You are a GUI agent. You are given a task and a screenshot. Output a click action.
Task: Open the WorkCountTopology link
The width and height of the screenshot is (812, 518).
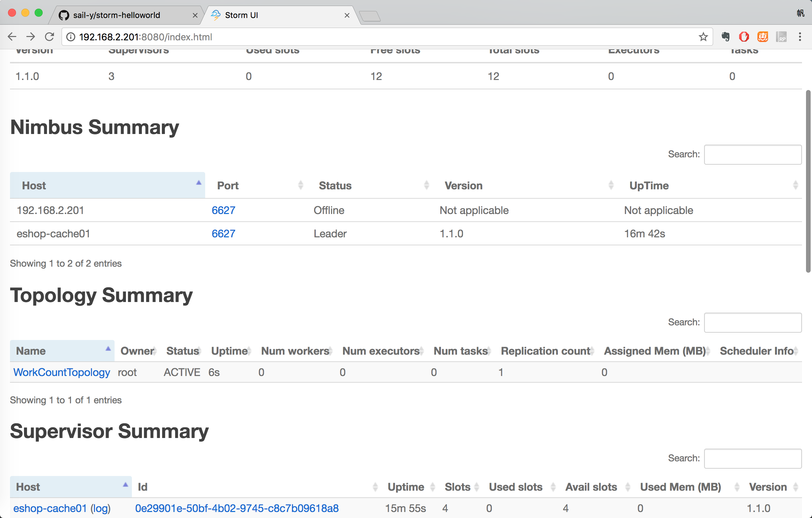pyautogui.click(x=62, y=372)
